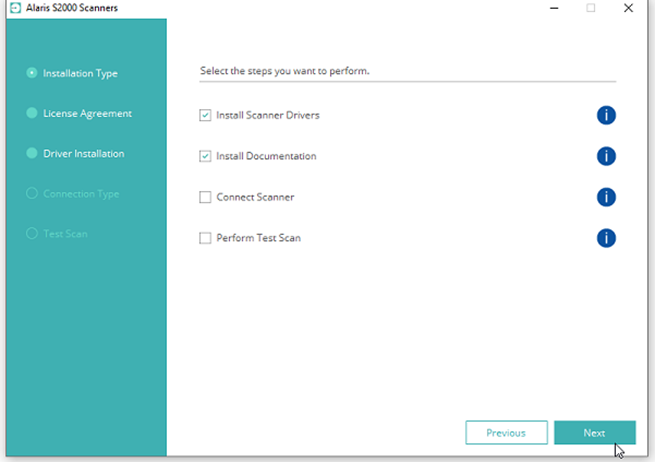Select License Agreement step in sidebar

pyautogui.click(x=79, y=114)
